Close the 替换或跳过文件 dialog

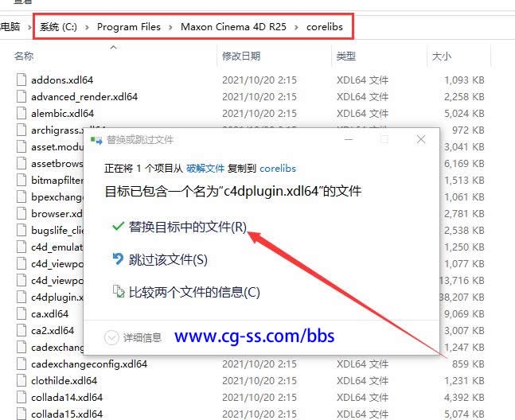420,139
